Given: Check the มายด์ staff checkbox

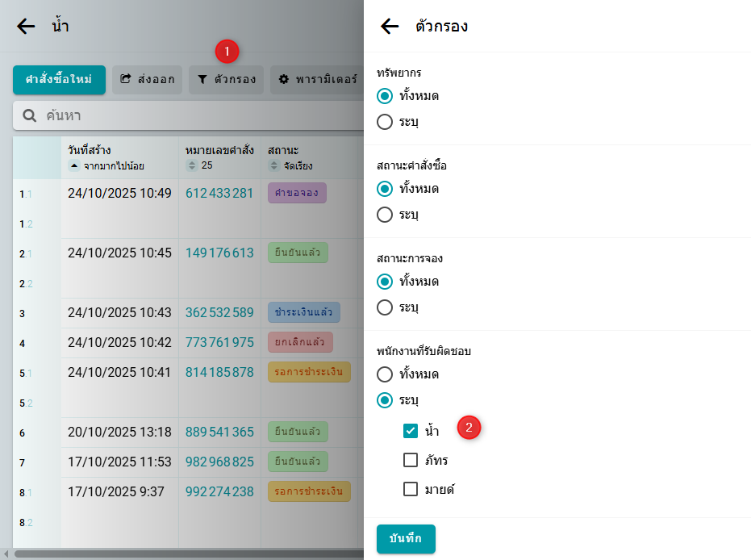Looking at the screenshot, I should (411, 489).
